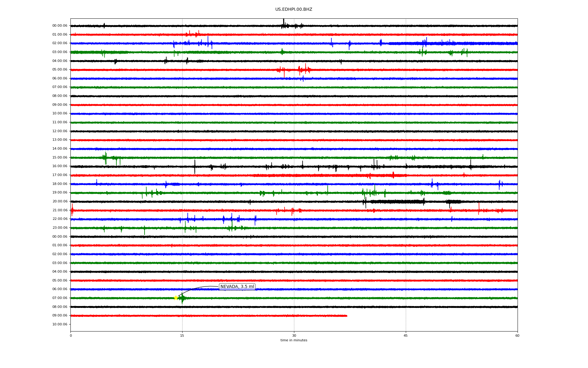Image resolution: width=588 pixels, height=368 pixels.
Task: Select the 21:00:06 row label
Action: click(60, 210)
